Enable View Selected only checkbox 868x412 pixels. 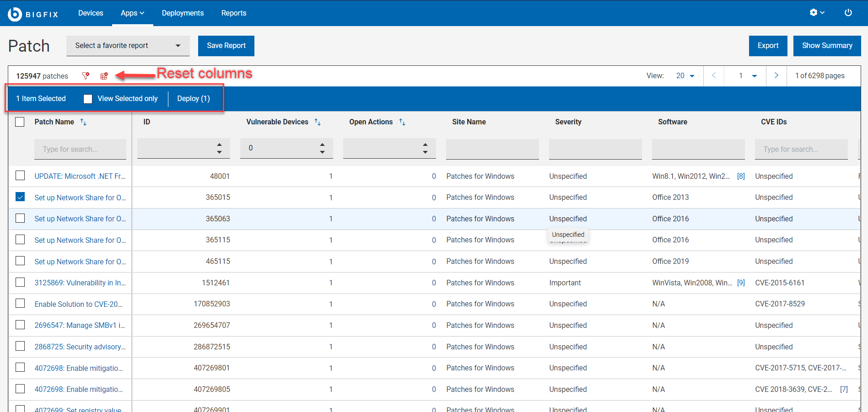(x=88, y=99)
